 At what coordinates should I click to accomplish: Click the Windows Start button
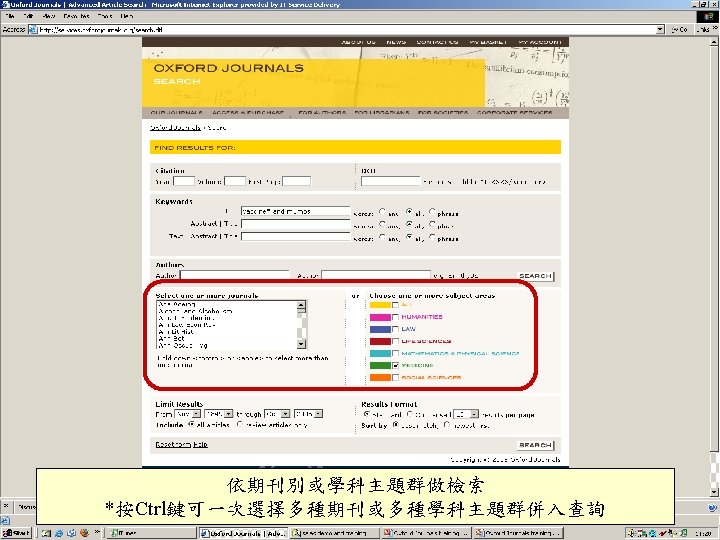pyautogui.click(x=16, y=533)
